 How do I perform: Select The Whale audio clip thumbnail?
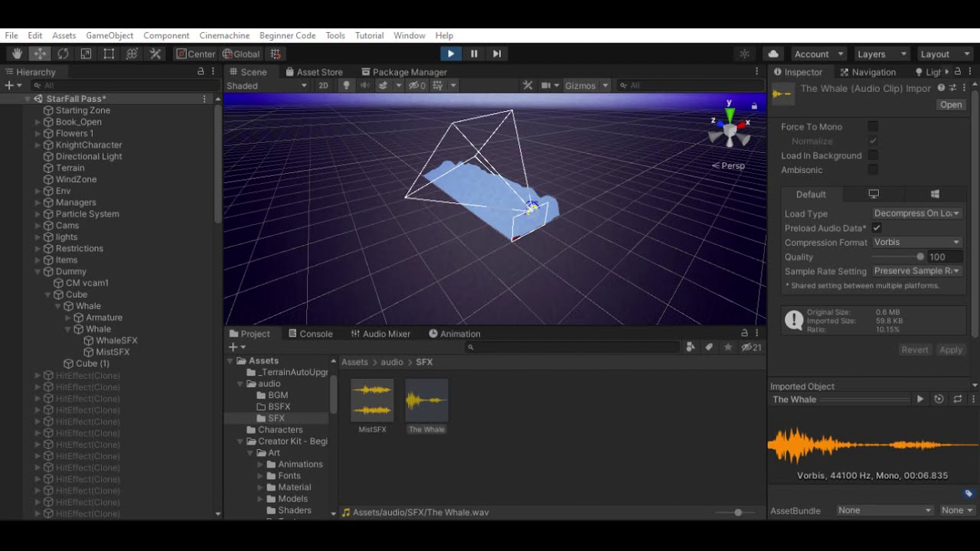point(426,399)
